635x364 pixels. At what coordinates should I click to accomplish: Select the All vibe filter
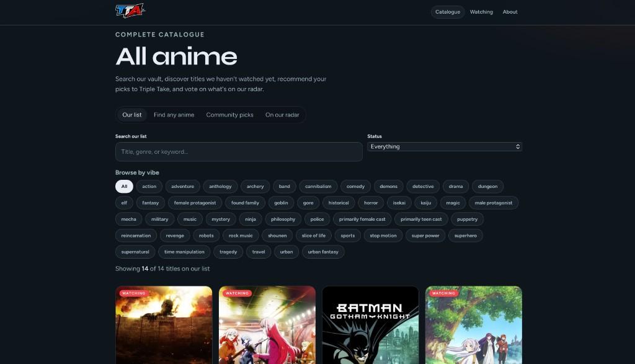coord(124,187)
